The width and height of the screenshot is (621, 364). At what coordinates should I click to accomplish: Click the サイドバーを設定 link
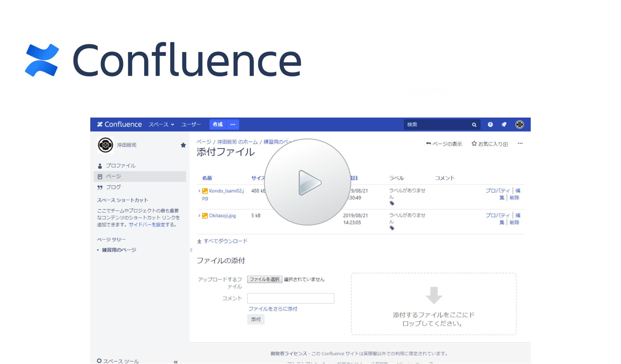[x=147, y=225]
